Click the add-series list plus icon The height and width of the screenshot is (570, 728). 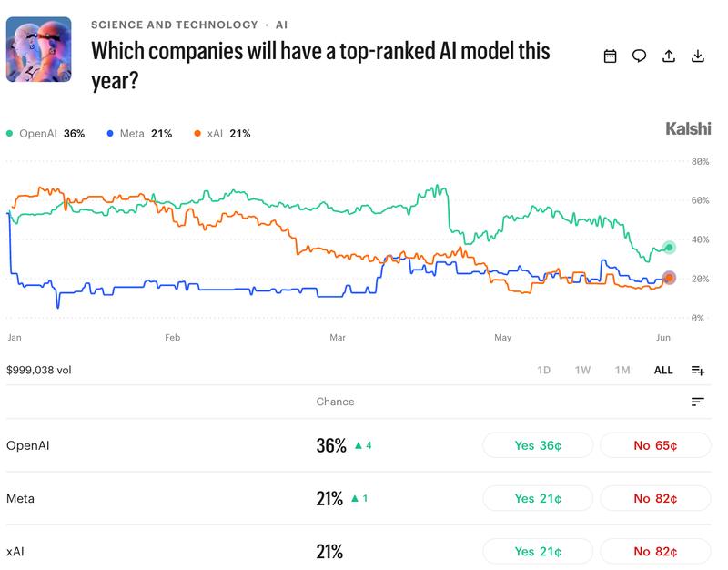click(x=697, y=371)
